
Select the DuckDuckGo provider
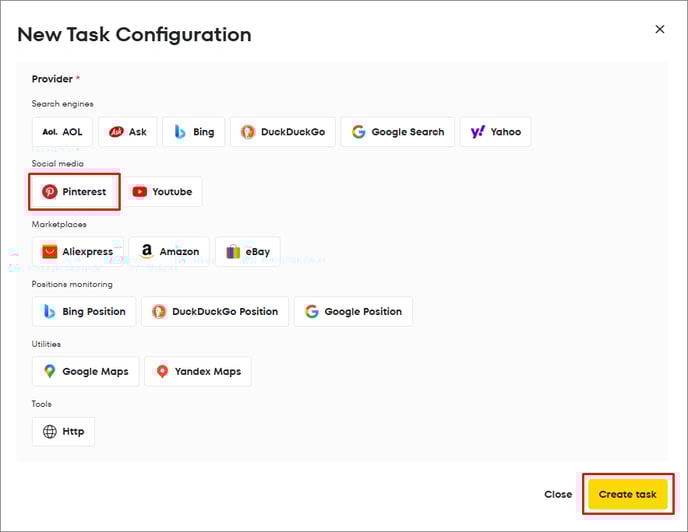[283, 132]
